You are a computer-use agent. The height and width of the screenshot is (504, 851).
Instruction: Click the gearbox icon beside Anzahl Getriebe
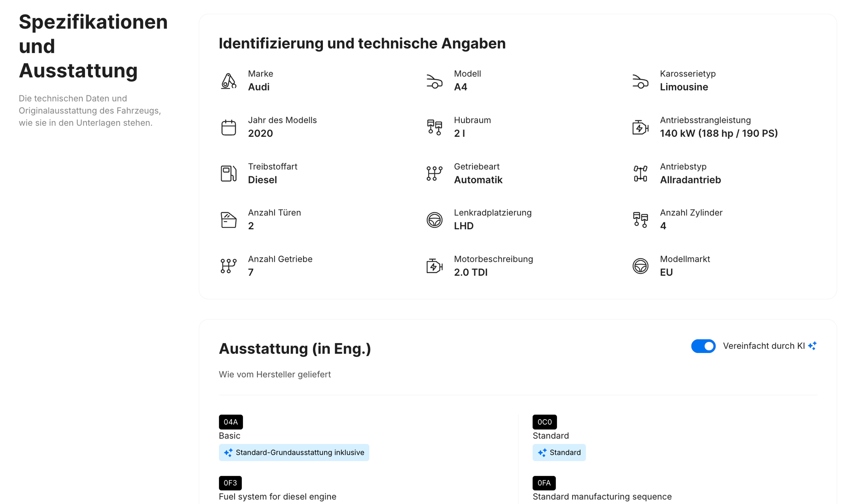(x=229, y=266)
